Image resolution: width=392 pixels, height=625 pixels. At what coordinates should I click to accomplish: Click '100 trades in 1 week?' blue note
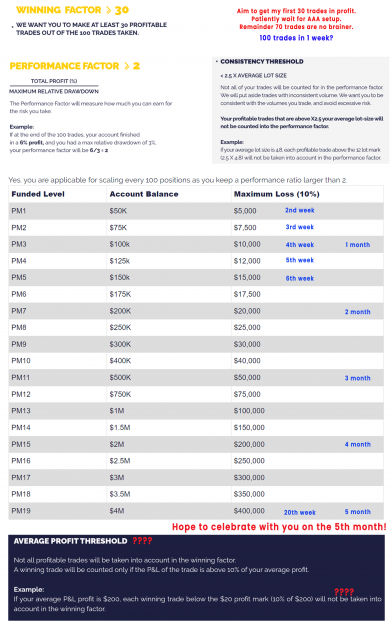coord(296,38)
